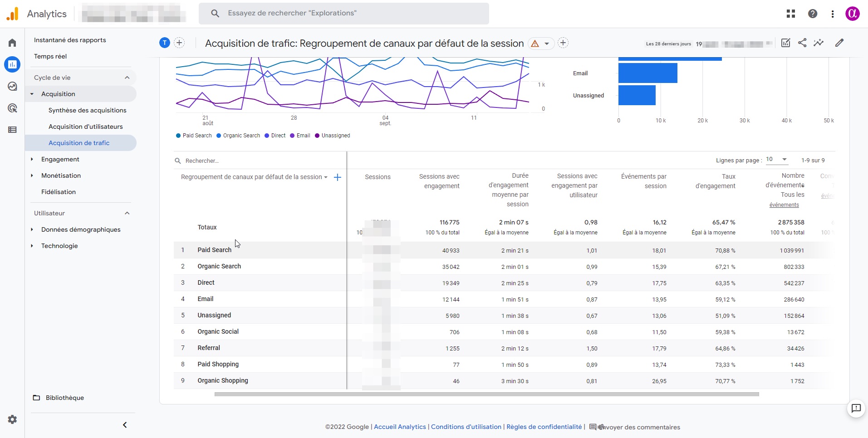The image size is (868, 438).
Task: Click the pencil Customize report icon
Action: pos(839,43)
